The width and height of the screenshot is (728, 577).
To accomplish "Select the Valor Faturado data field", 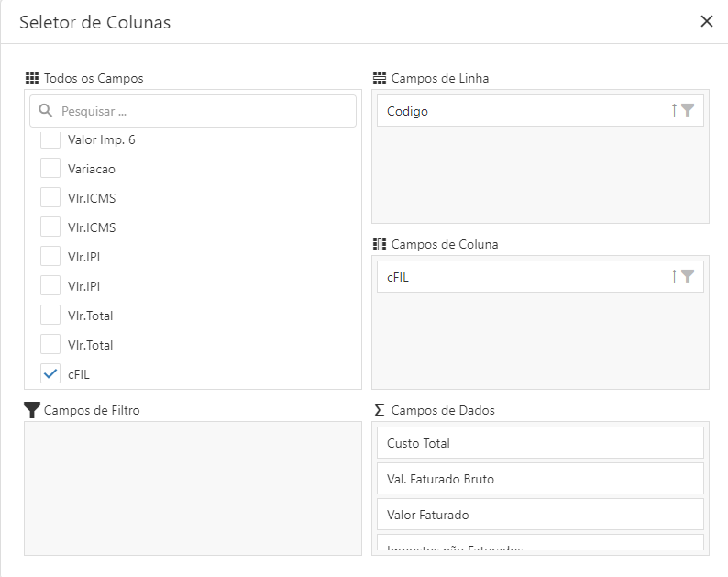I will point(540,514).
